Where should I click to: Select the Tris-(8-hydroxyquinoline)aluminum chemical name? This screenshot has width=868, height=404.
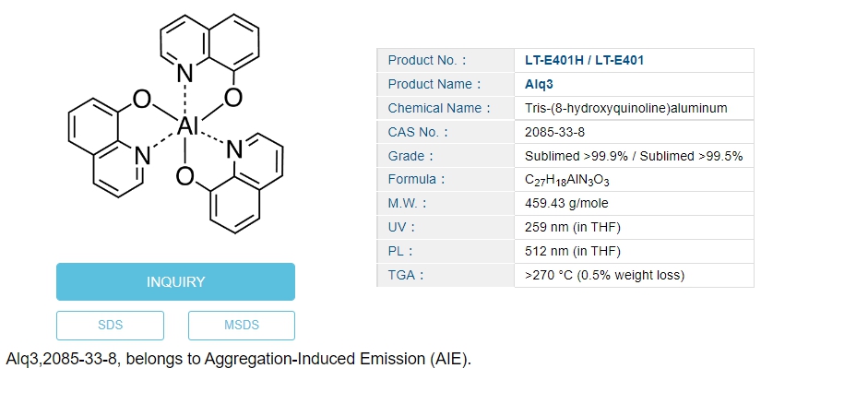point(625,109)
